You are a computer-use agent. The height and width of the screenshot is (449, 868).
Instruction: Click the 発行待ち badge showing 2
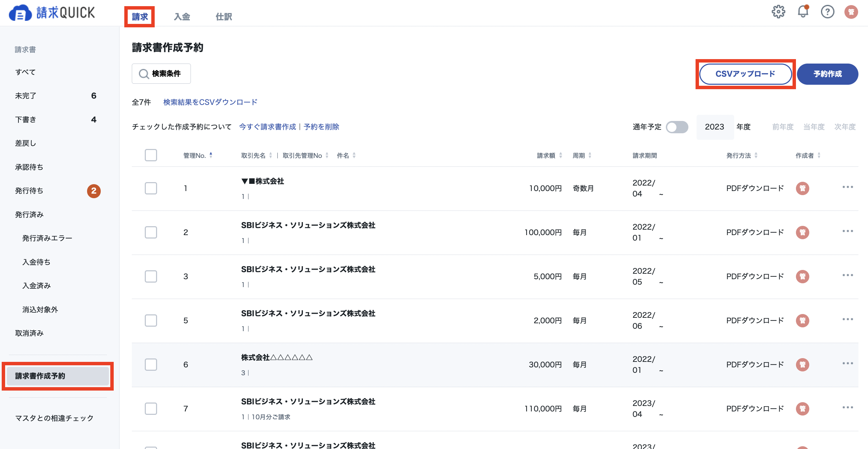94,191
